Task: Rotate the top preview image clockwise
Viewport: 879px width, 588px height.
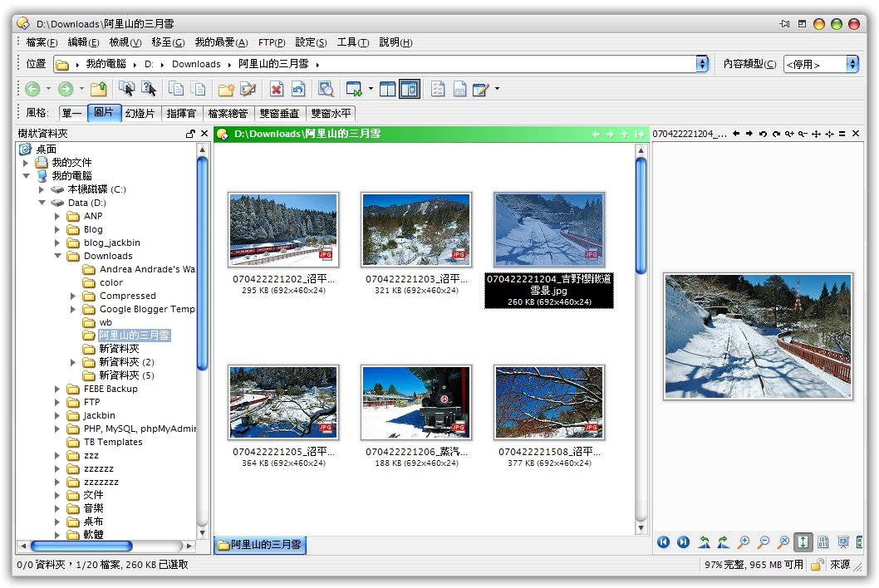Action: click(775, 133)
